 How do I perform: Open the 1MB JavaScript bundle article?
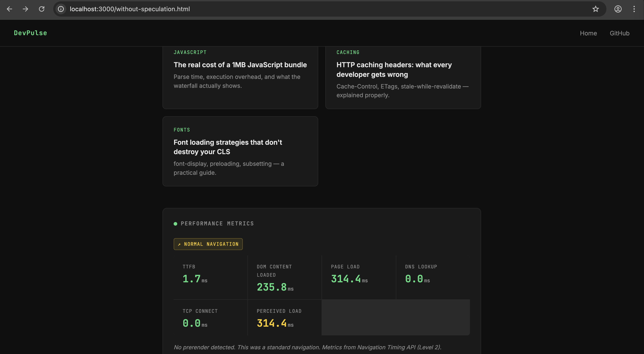point(240,65)
